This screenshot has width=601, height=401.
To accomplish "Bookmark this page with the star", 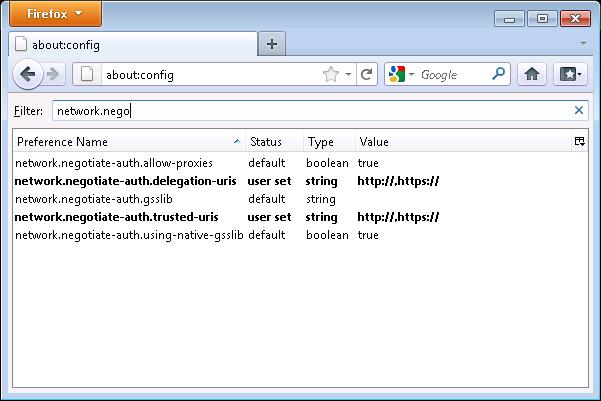I will (330, 74).
